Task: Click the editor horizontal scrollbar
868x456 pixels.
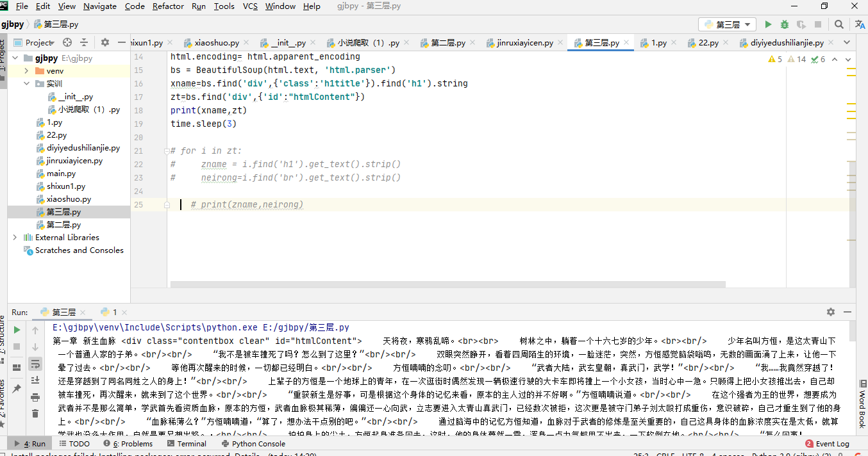Action: pyautogui.click(x=447, y=284)
